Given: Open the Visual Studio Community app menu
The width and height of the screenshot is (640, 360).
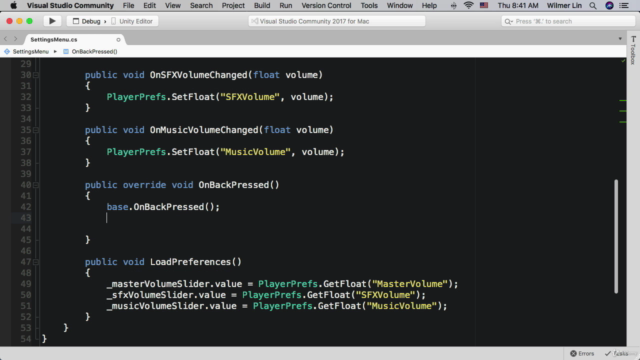Looking at the screenshot, I should click(x=70, y=5).
